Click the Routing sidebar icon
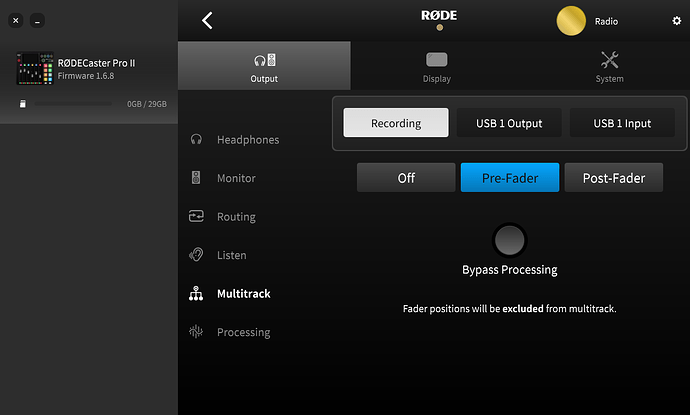Screen dimensions: 690x415 click(196, 216)
